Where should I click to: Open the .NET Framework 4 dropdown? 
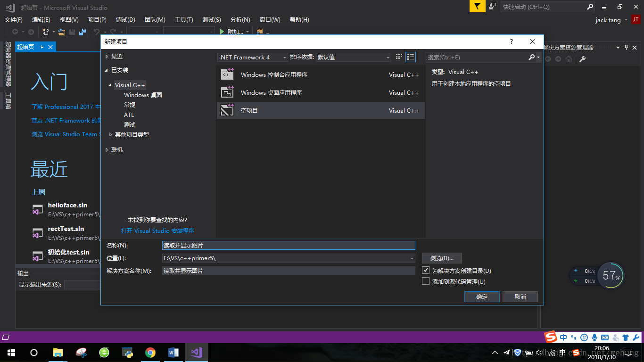click(x=253, y=57)
